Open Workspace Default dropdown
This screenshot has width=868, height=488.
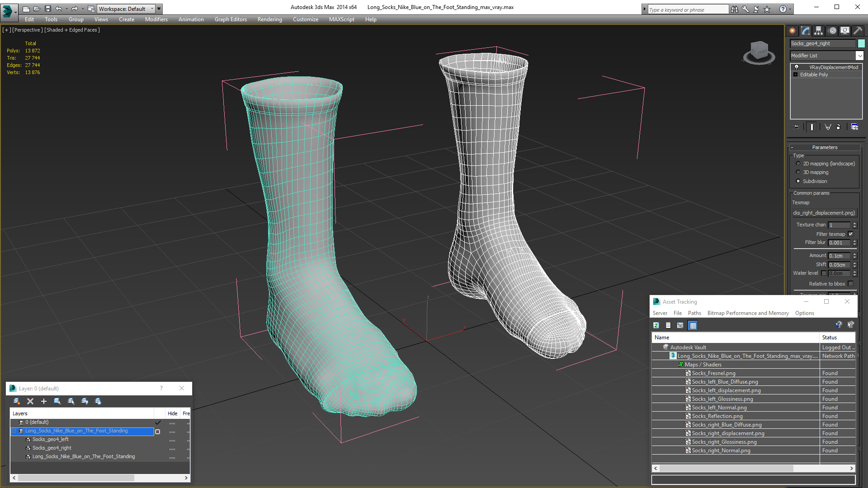[126, 9]
